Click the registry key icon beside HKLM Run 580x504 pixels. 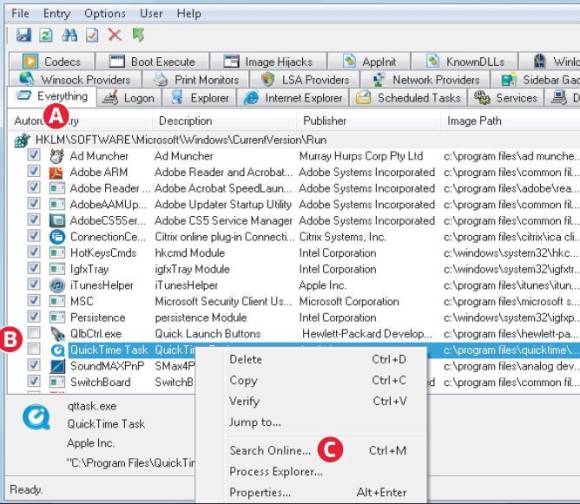point(22,141)
